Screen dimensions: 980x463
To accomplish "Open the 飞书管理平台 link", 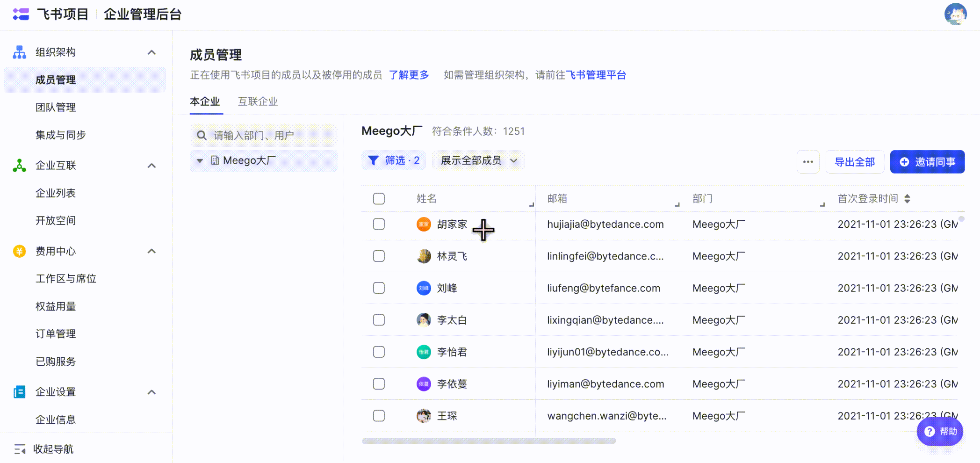I will point(596,75).
